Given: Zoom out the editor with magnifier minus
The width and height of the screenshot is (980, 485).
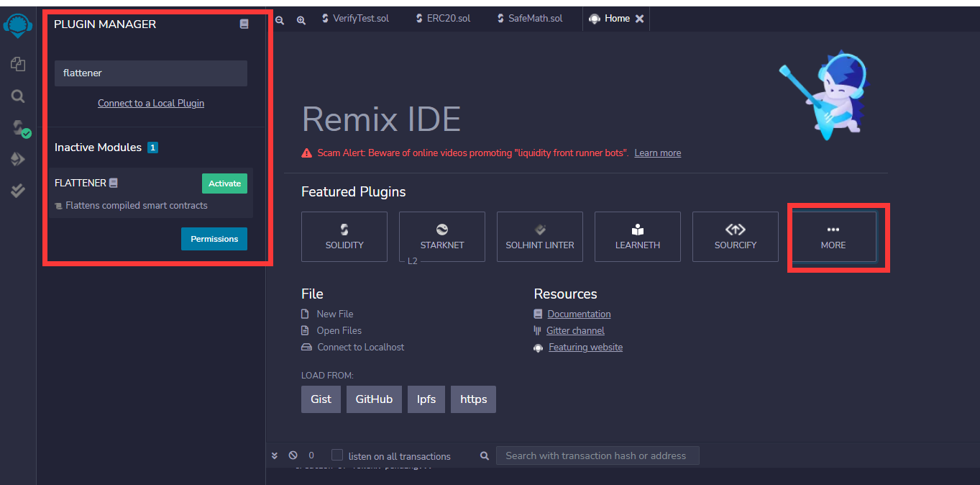Looking at the screenshot, I should click(x=280, y=20).
